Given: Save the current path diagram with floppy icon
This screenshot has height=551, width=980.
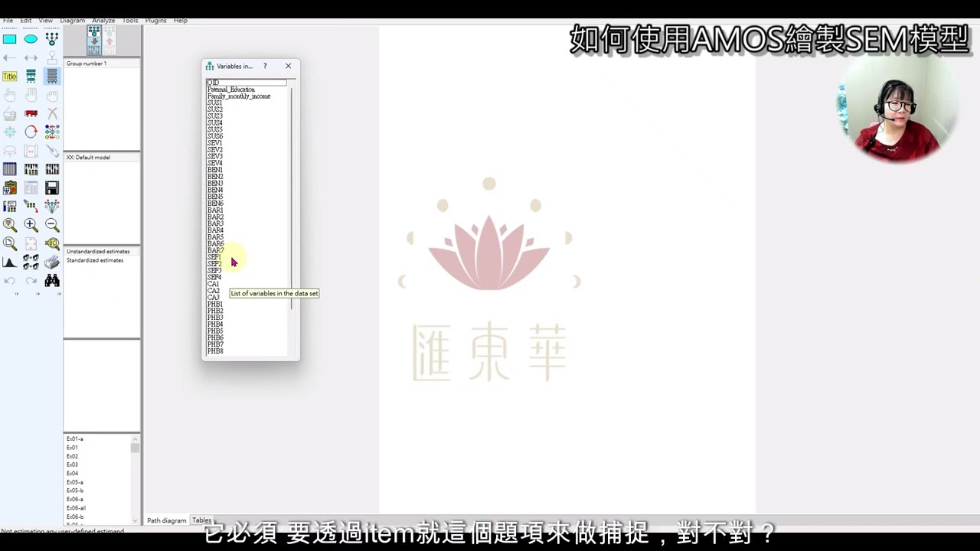Looking at the screenshot, I should [51, 187].
